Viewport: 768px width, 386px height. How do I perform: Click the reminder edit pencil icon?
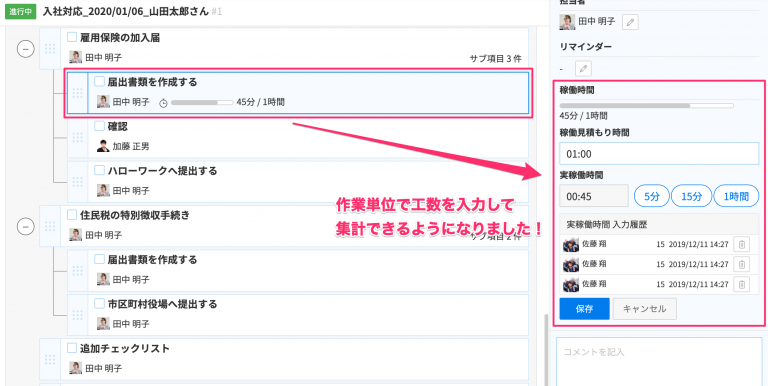click(x=583, y=69)
